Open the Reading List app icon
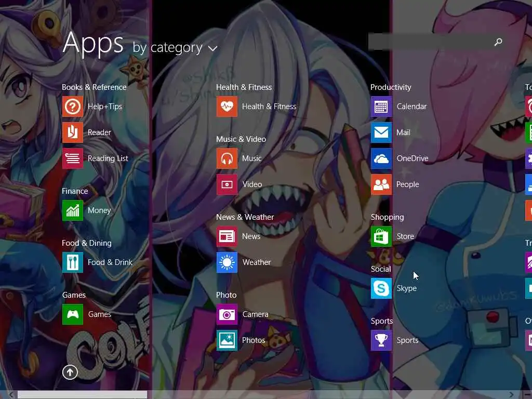This screenshot has height=399, width=532. [73, 158]
